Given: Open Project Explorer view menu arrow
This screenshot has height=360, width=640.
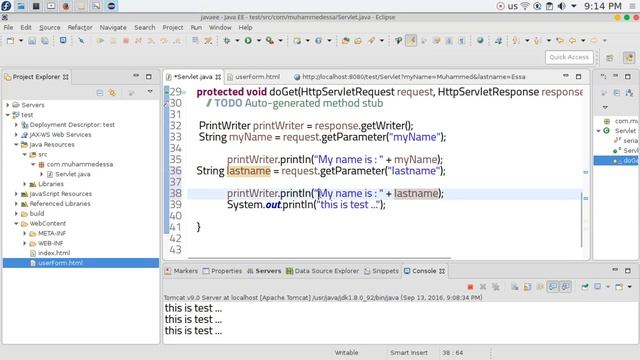Looking at the screenshot, I should pyautogui.click(x=150, y=92).
